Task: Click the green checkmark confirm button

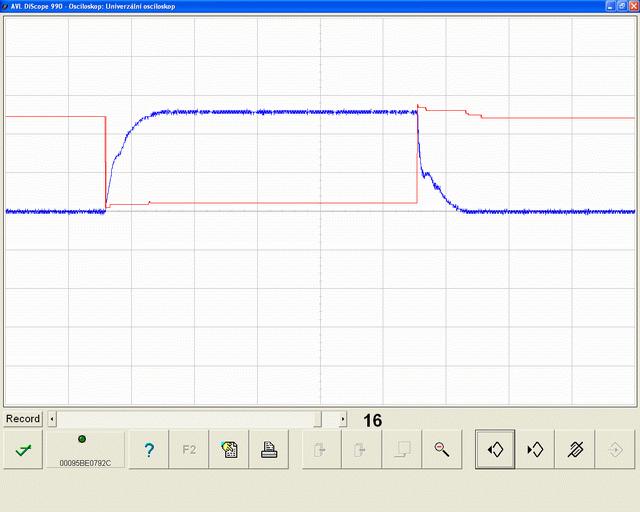Action: [x=22, y=450]
